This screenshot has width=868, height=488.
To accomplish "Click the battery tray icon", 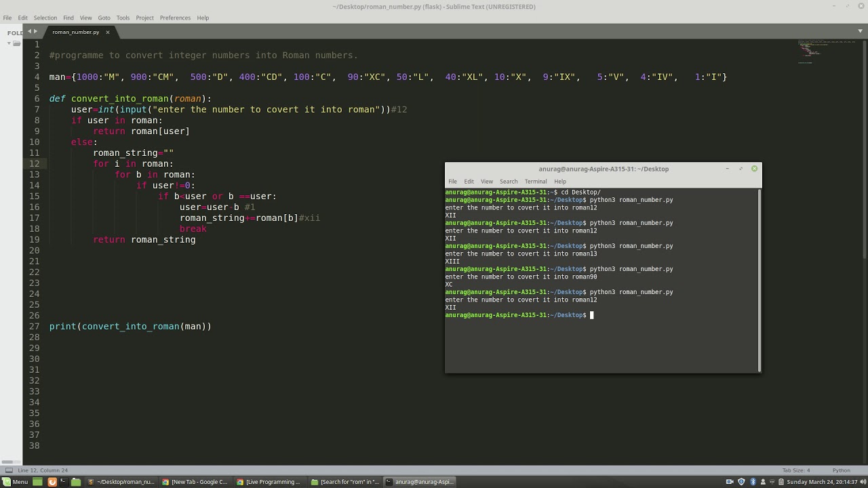I will (781, 482).
